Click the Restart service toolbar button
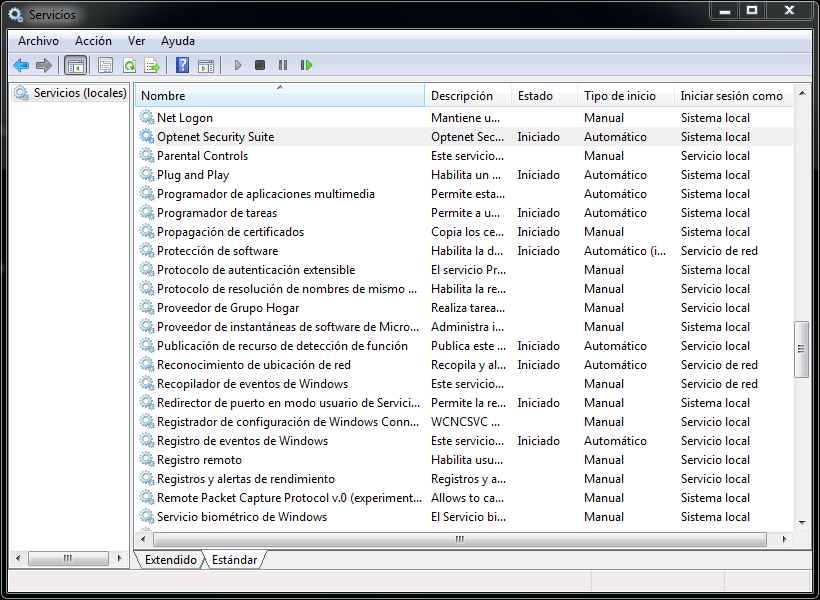This screenshot has height=600, width=820. (x=306, y=65)
